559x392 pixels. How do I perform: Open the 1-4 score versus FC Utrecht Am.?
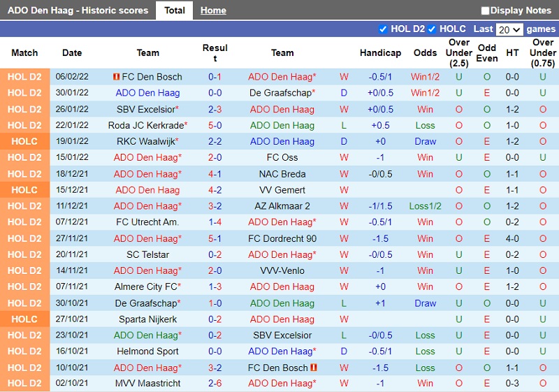[215, 222]
